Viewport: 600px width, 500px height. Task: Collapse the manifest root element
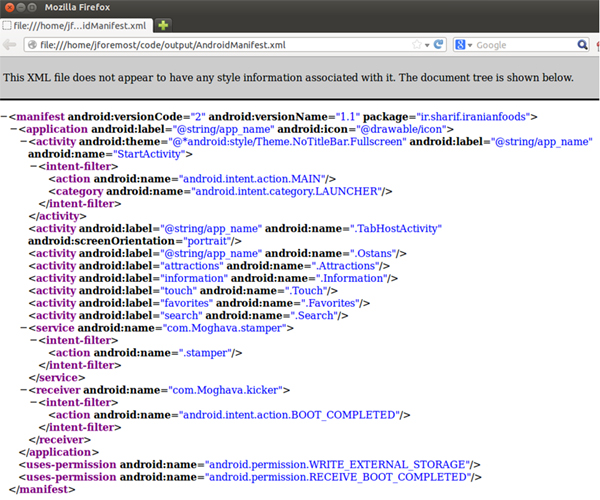(x=4, y=116)
